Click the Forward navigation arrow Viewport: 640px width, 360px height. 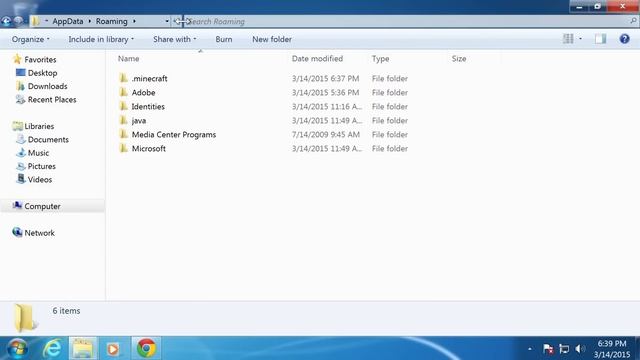(x=19, y=21)
